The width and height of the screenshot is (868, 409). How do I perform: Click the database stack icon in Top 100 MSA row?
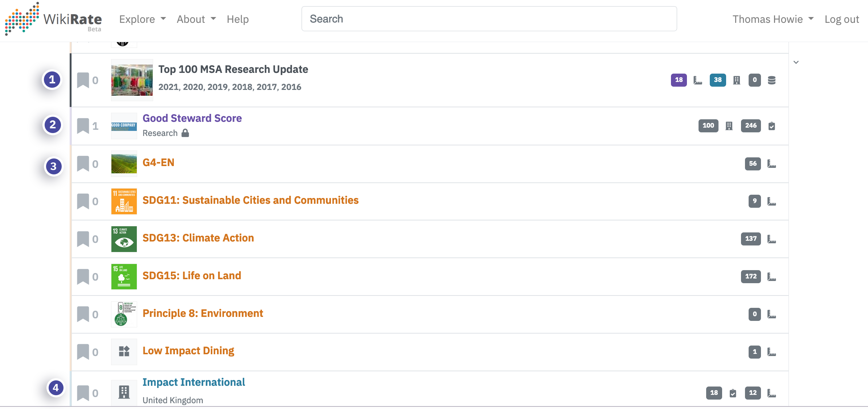[x=772, y=80]
